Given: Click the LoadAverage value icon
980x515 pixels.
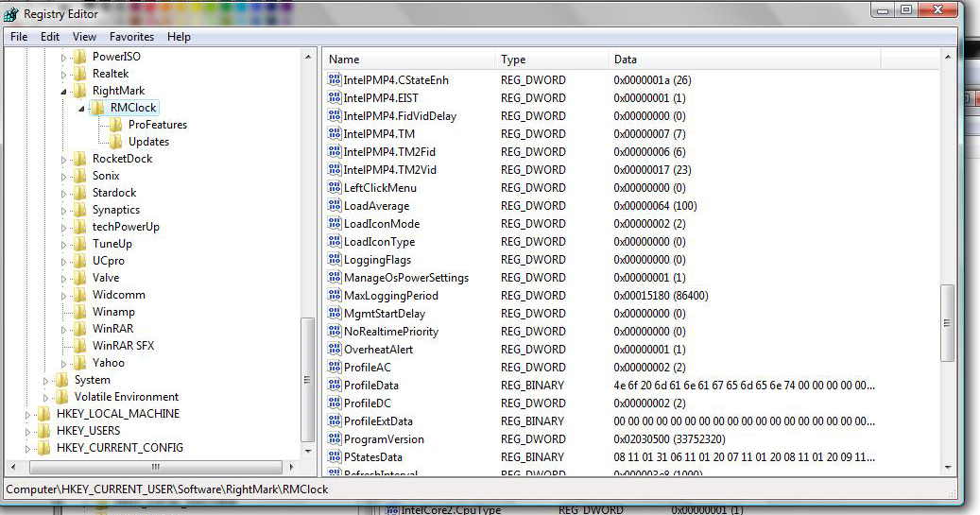Looking at the screenshot, I should tap(335, 206).
